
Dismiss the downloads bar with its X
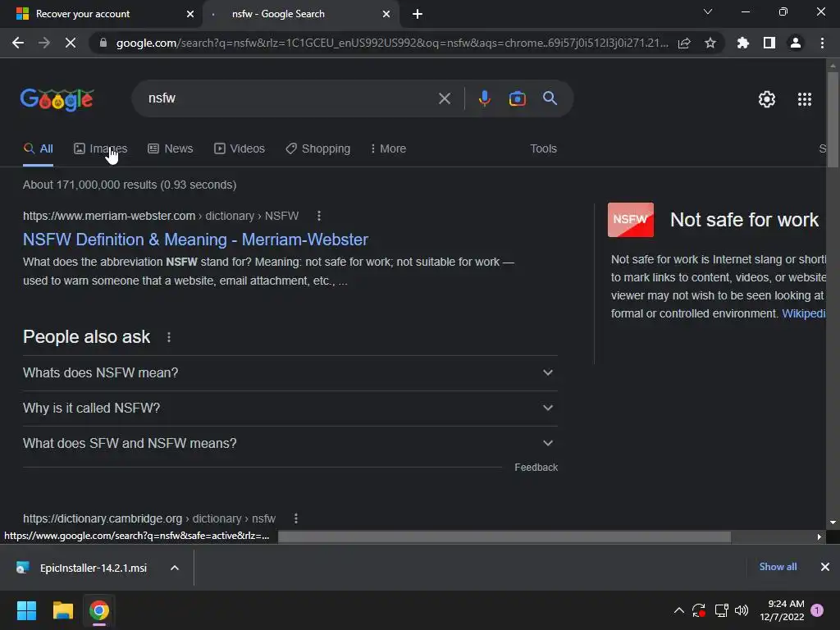click(x=825, y=567)
